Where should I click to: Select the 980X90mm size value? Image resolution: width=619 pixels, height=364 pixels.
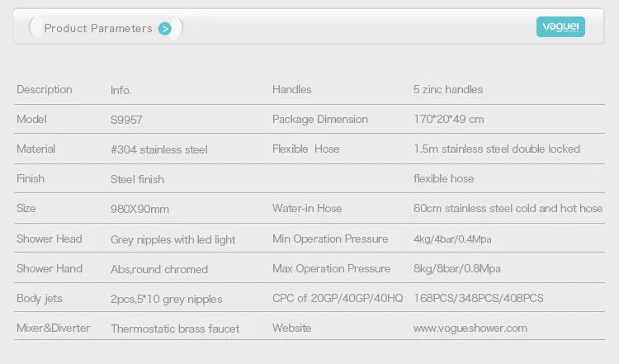point(139,209)
